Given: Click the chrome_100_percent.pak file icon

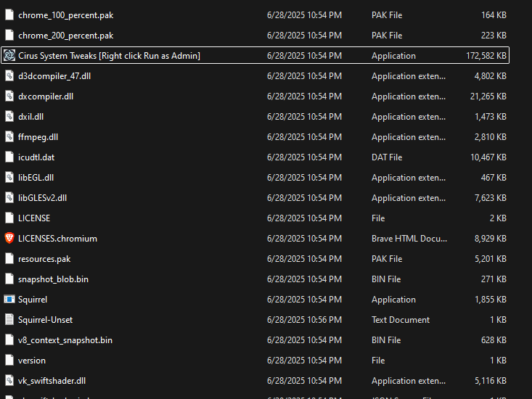Looking at the screenshot, I should click(9, 15).
